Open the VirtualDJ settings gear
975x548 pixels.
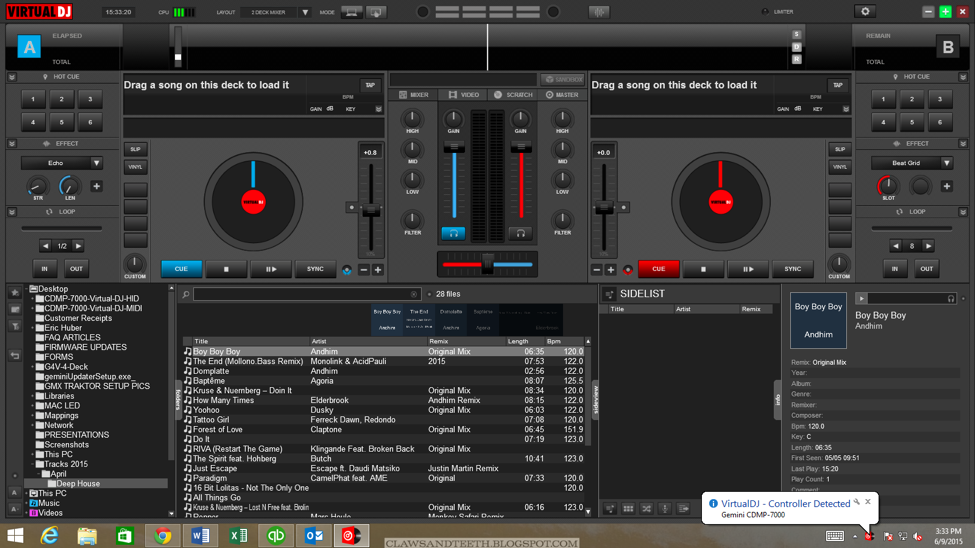click(x=865, y=12)
